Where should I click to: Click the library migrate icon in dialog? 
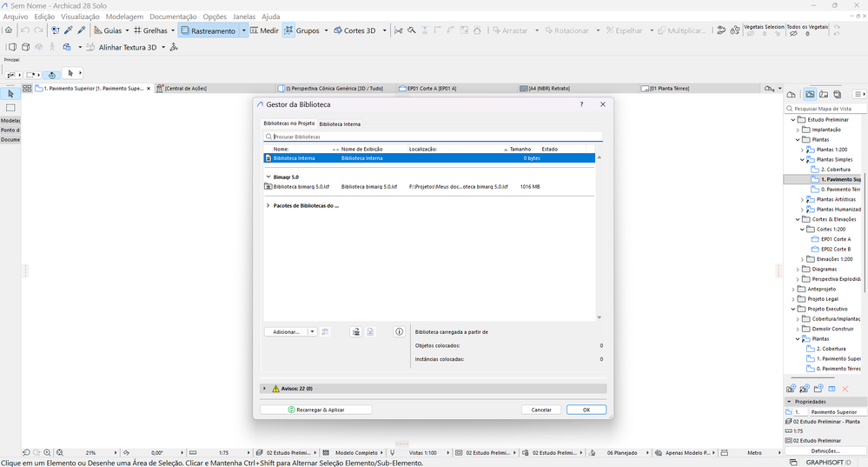point(356,332)
